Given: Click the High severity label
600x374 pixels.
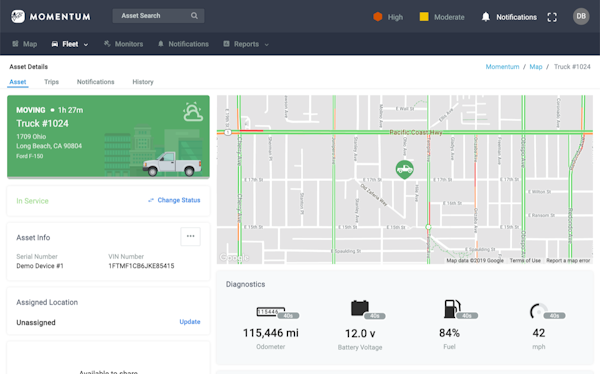Looking at the screenshot, I should (x=395, y=17).
